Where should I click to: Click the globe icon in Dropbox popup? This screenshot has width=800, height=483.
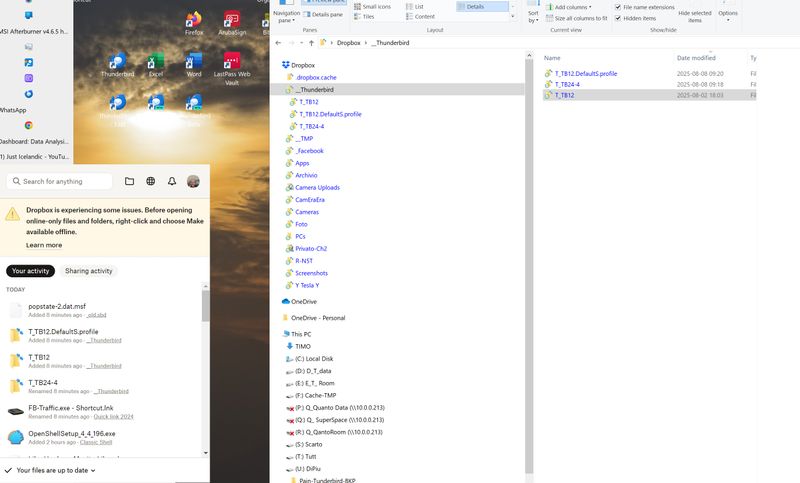(x=151, y=181)
